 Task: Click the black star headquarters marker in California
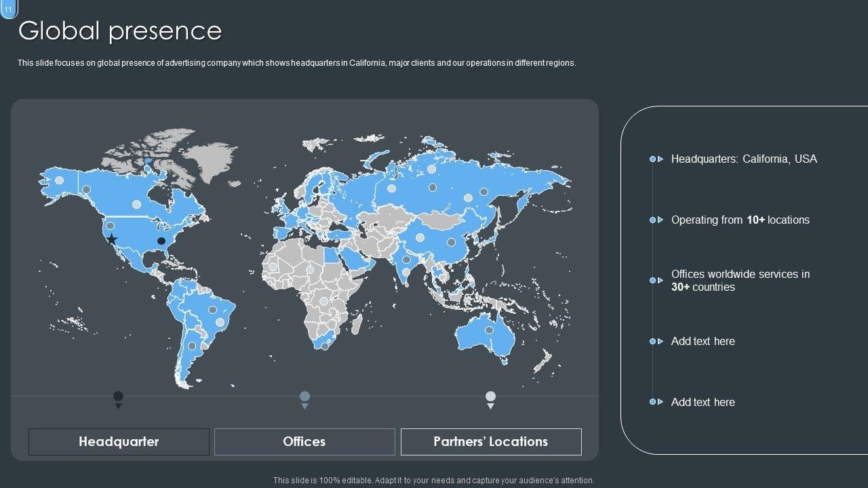tap(112, 239)
